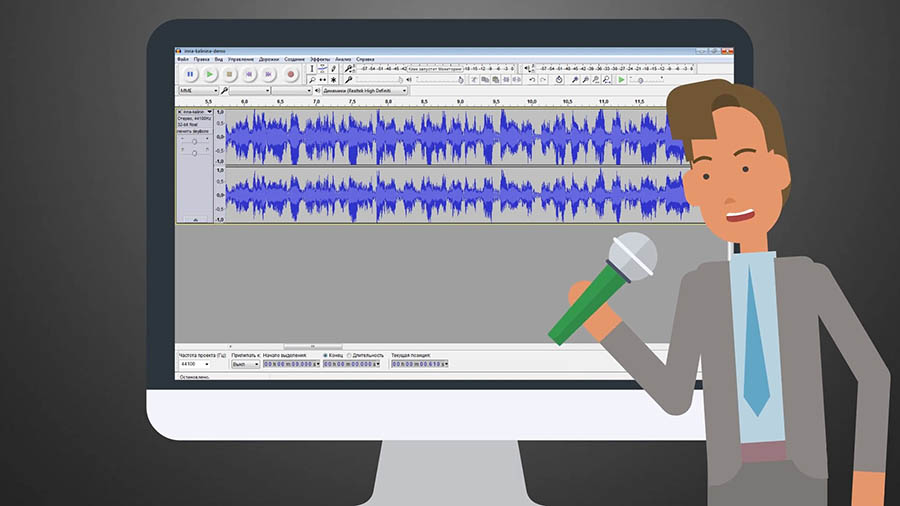Viewport: 900px width, 506px height.
Task: Select the Zoom magnifier tool
Action: point(311,80)
